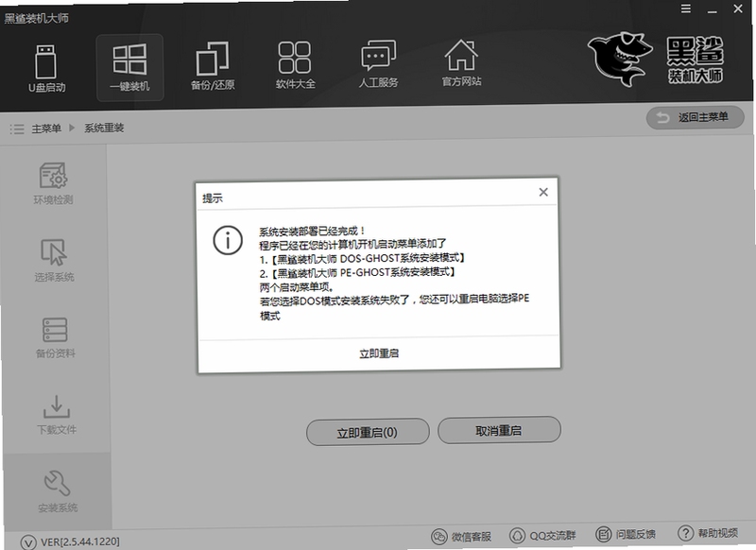
Task: Open QQ交流群 link
Action: point(542,535)
